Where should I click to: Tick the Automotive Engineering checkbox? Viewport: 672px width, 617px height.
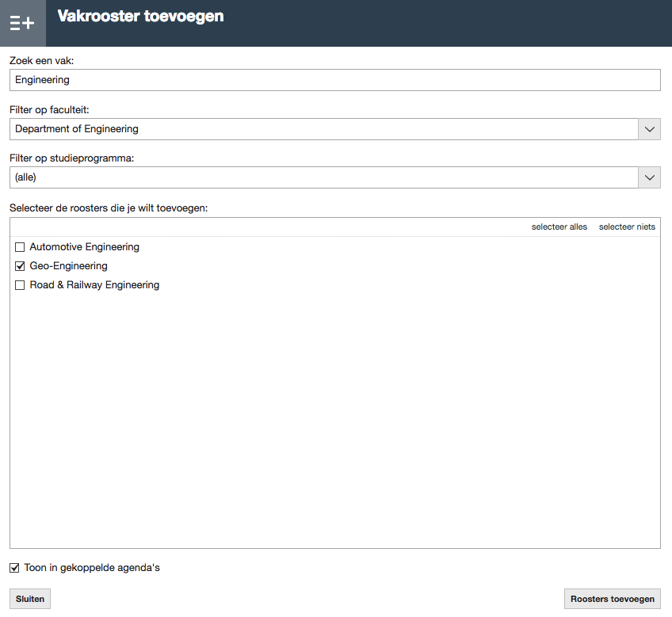coord(20,247)
